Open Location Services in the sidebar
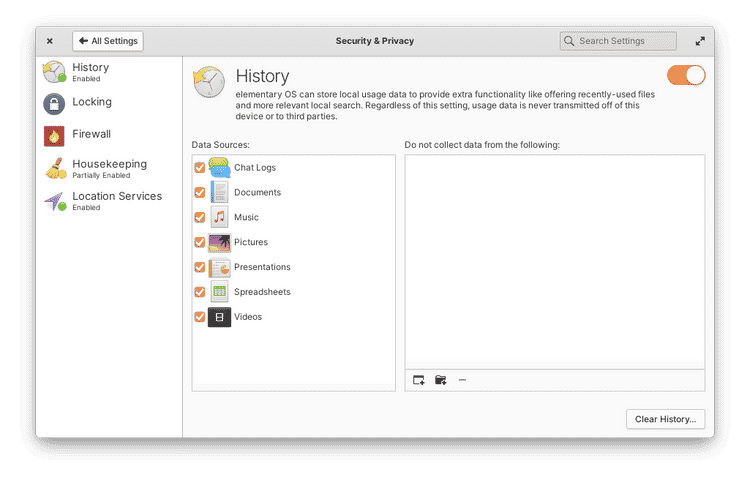 tap(116, 199)
